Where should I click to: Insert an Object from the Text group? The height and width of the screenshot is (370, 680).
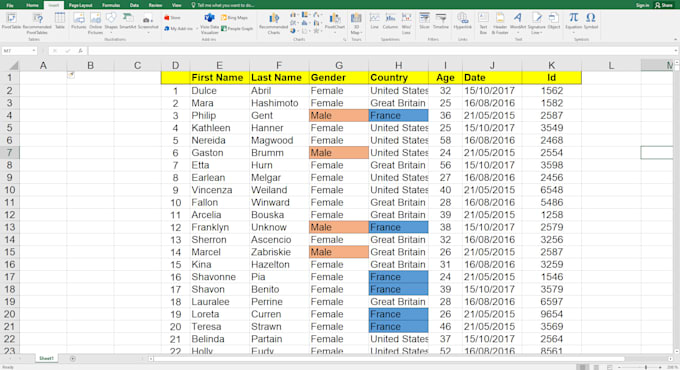[554, 21]
